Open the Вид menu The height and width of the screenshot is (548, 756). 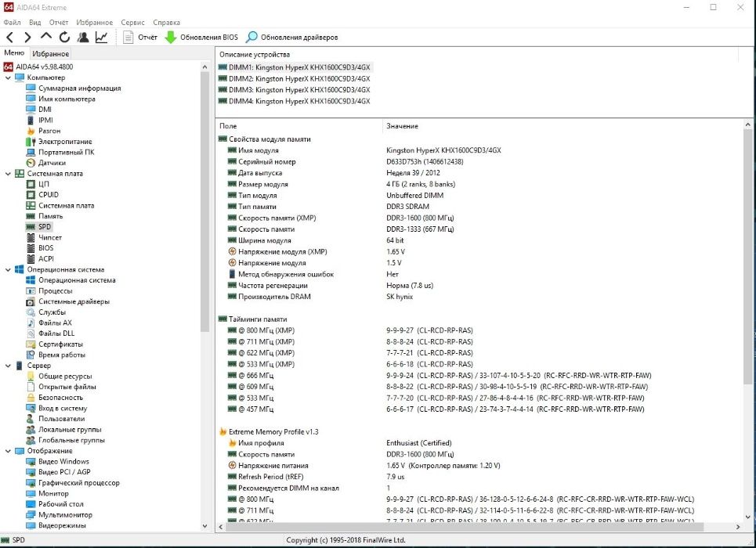34,22
